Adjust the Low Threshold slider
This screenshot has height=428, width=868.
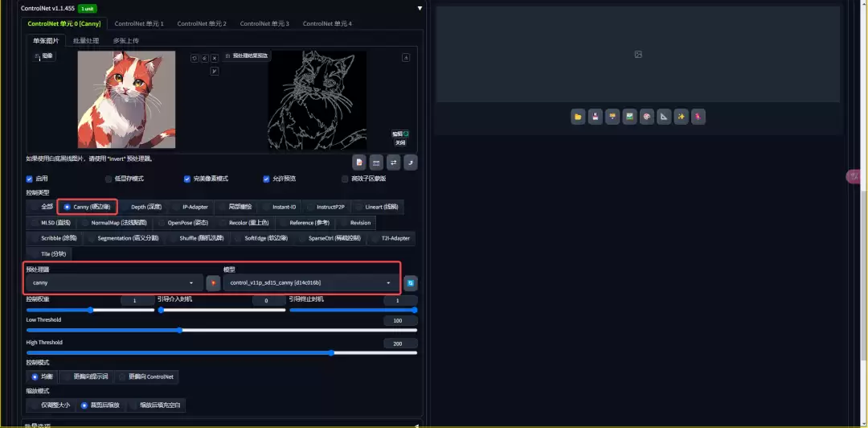click(222, 331)
